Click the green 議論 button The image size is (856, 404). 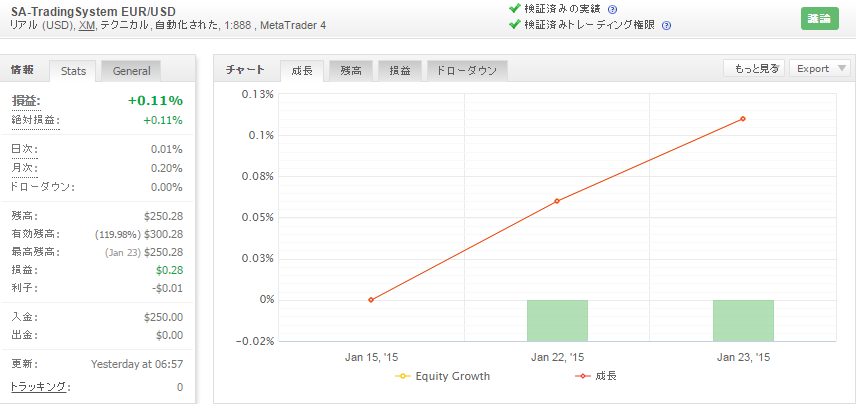819,19
